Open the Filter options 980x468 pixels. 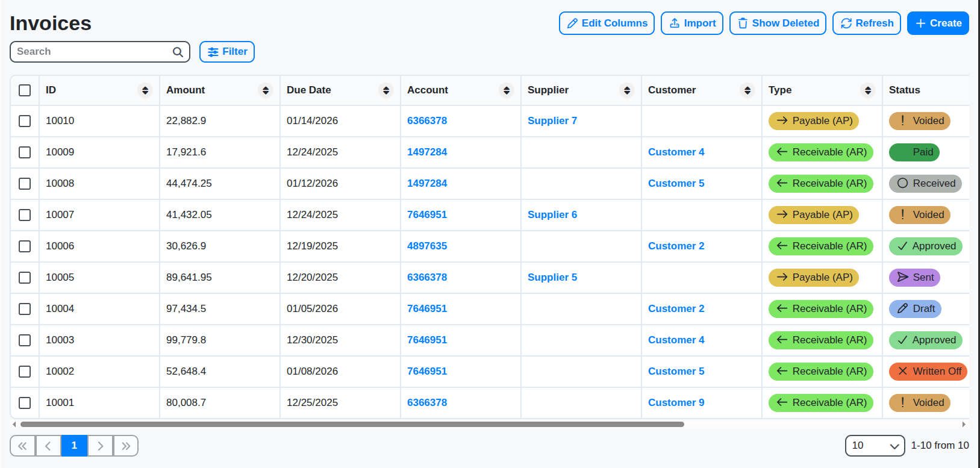[227, 52]
